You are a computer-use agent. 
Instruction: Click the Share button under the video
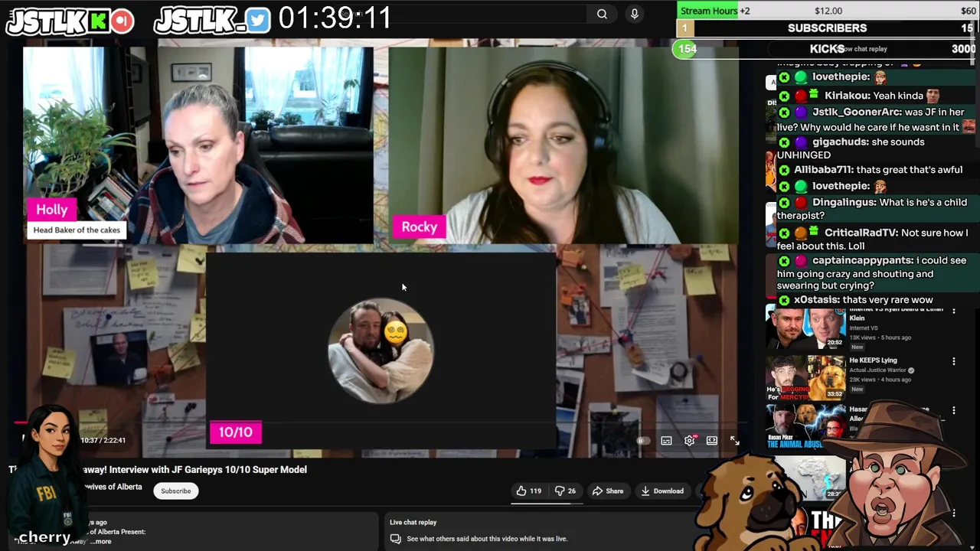click(608, 491)
